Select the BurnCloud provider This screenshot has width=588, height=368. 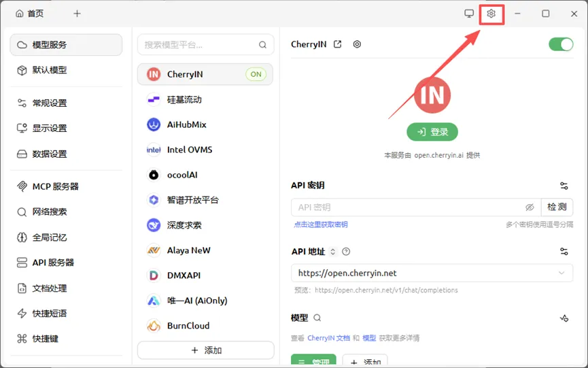(205, 326)
